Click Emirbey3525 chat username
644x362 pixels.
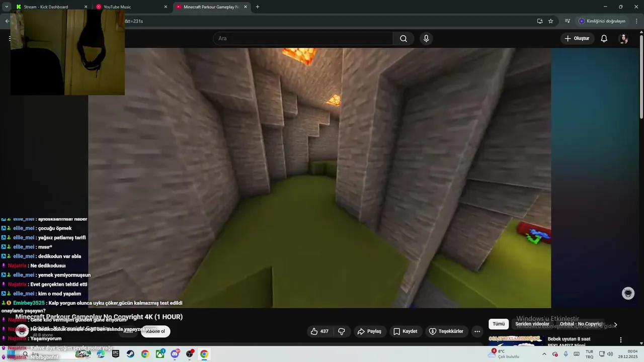[x=29, y=303]
